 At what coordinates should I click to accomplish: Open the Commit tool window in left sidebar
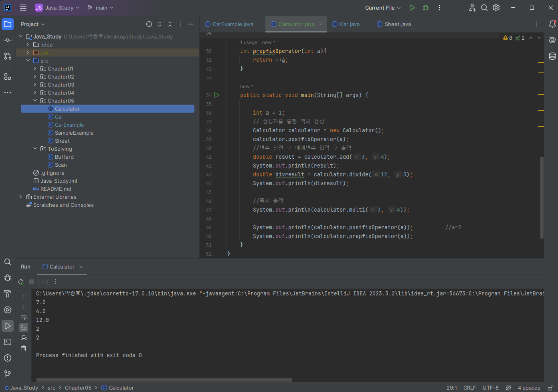(8, 40)
